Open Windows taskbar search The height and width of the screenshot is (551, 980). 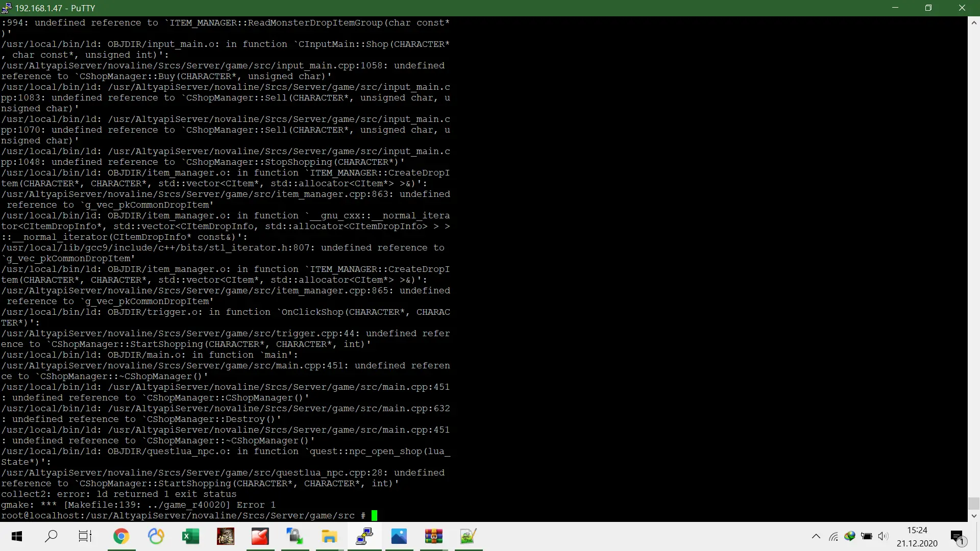pyautogui.click(x=51, y=536)
